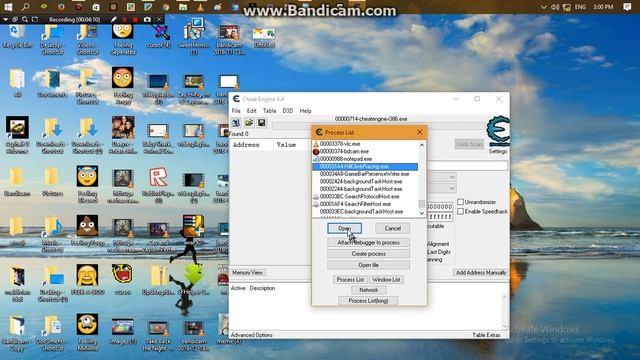The height and width of the screenshot is (360, 640).
Task: Click Bandicam pencil draw icon
Action: click(114, 20)
